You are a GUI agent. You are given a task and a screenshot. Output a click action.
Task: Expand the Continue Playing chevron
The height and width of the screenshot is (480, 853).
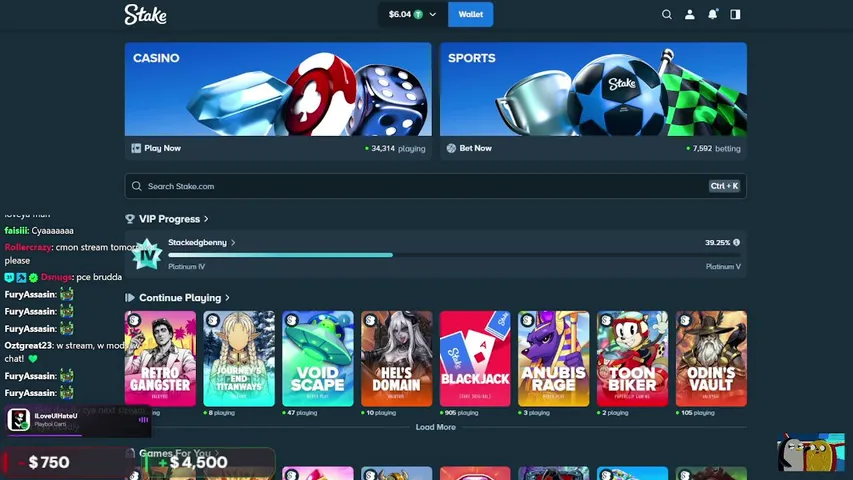coord(227,298)
